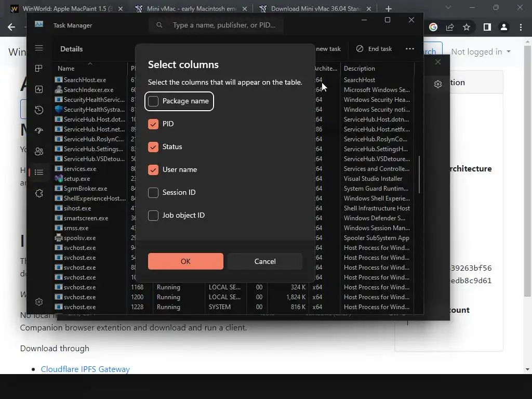Click the Task Manager app icon in titlebar

39,24
